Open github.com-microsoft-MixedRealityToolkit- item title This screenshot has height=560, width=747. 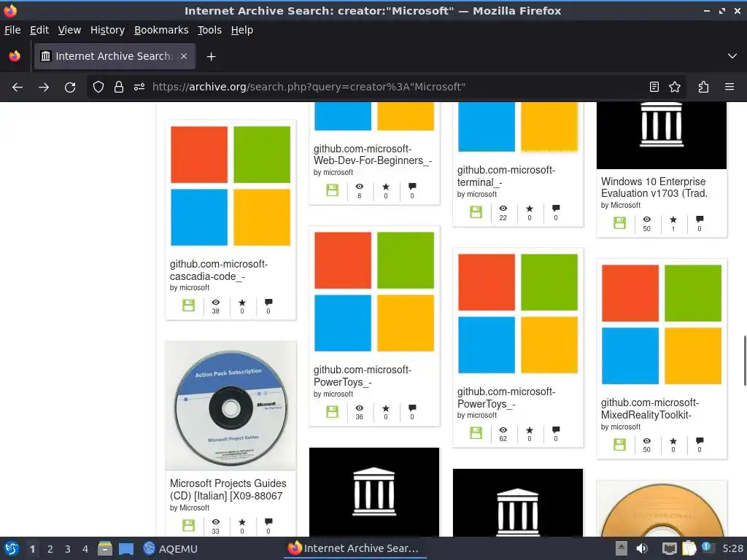pos(650,408)
